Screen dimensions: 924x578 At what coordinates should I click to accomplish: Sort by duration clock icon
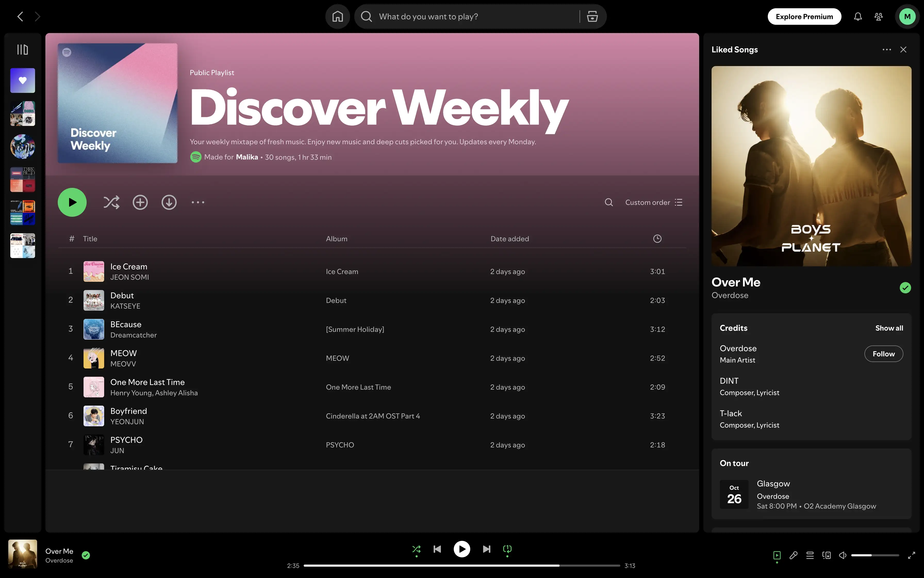tap(657, 239)
